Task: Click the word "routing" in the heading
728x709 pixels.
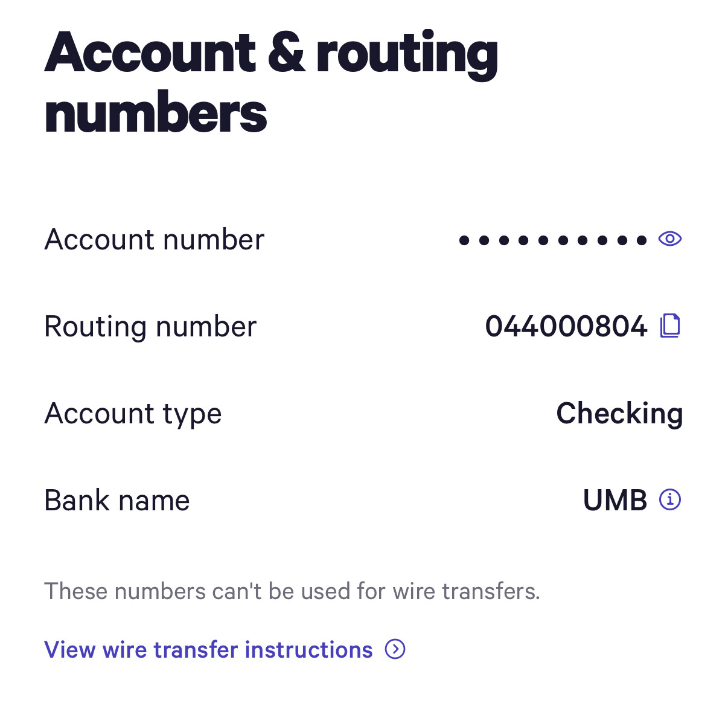Action: coord(407,54)
